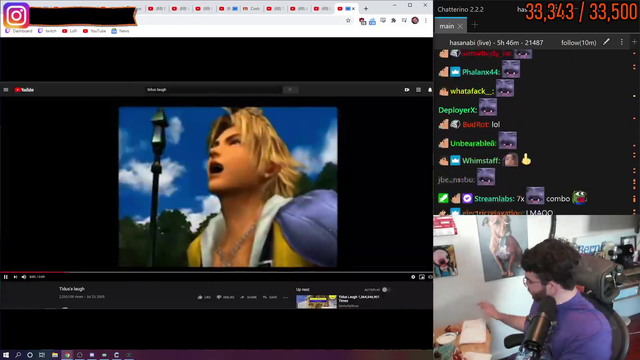Open the middle-row YouTube tab before m tab
640x360 pixels.
[x=228, y=9]
